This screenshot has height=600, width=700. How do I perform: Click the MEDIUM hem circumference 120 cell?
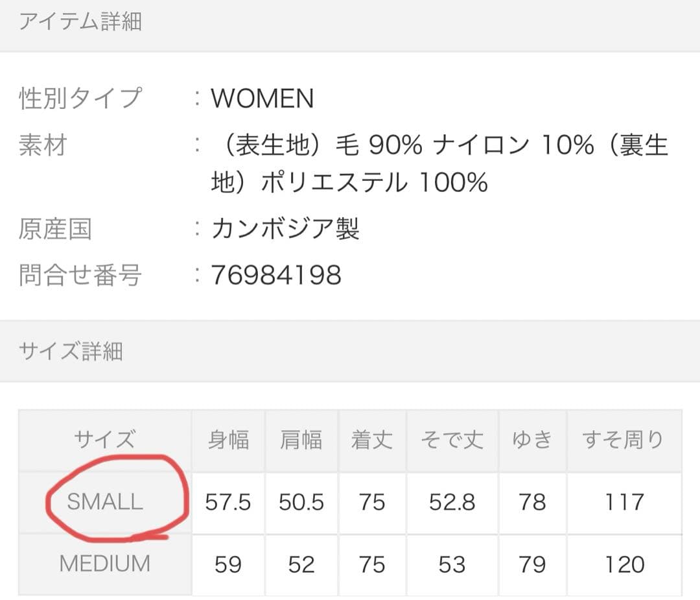(x=624, y=564)
